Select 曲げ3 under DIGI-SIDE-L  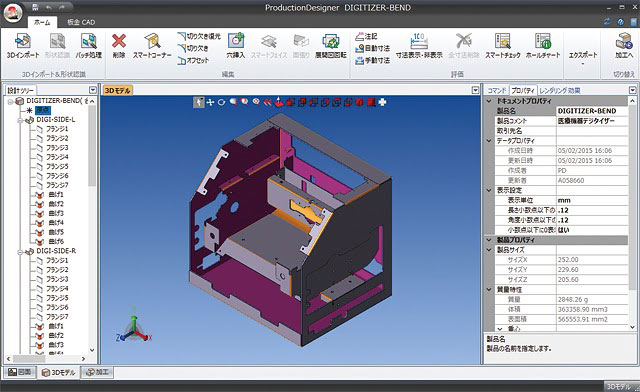point(56,213)
